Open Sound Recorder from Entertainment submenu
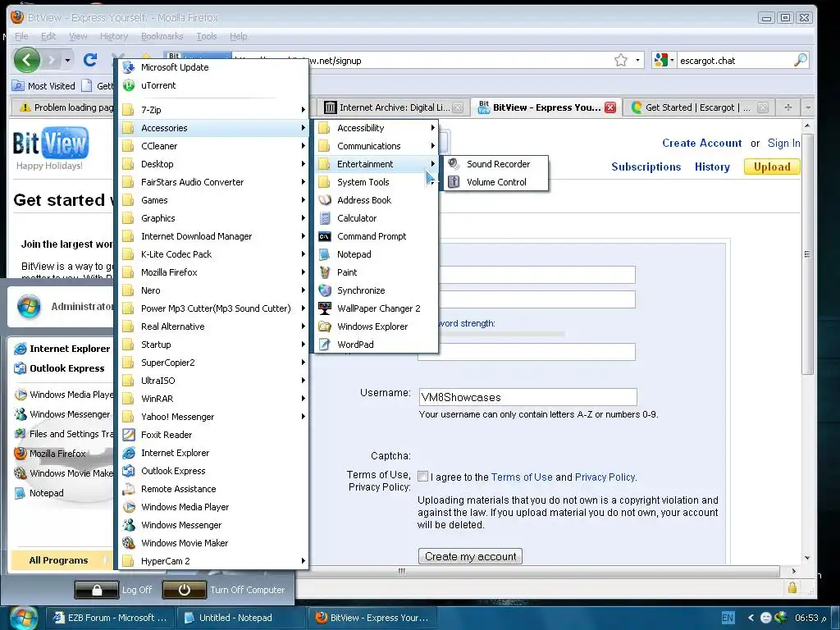 click(495, 164)
